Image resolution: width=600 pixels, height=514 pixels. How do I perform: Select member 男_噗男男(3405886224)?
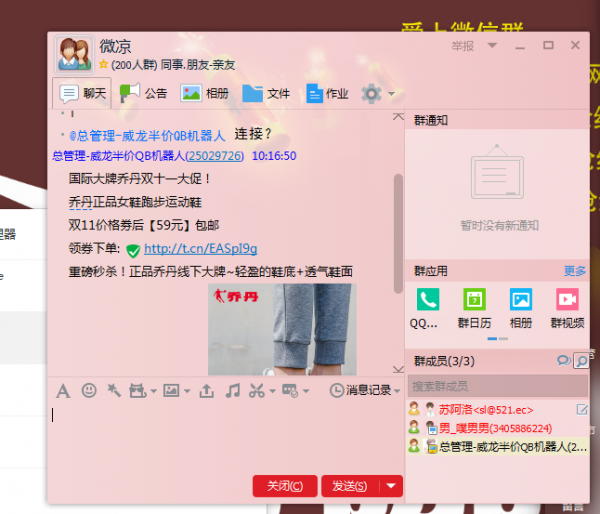pos(498,428)
